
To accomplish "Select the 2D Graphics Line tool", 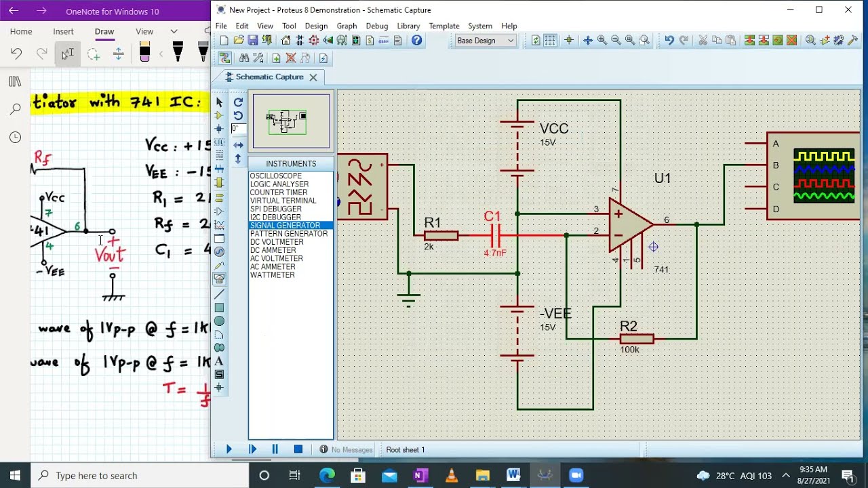I will [219, 295].
